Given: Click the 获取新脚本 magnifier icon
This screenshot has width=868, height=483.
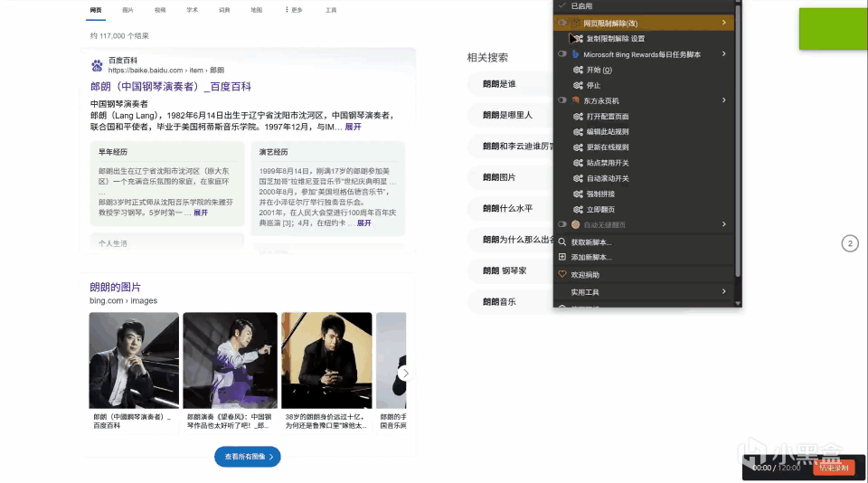Looking at the screenshot, I should tap(561, 242).
